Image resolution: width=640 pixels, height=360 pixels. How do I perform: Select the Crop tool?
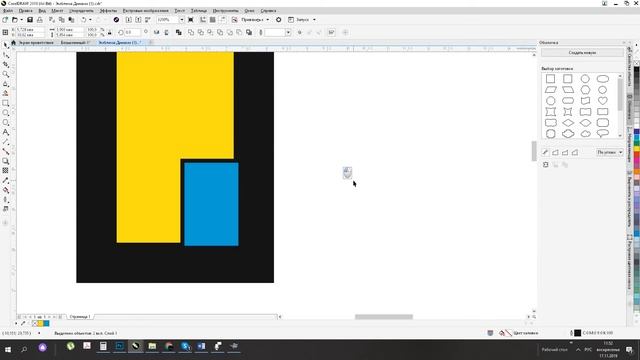(x=5, y=65)
